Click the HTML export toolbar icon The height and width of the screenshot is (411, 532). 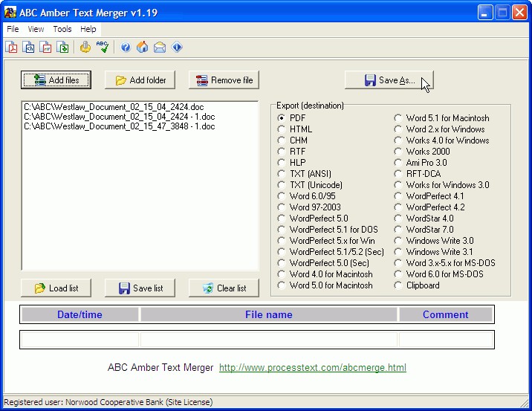coord(29,48)
